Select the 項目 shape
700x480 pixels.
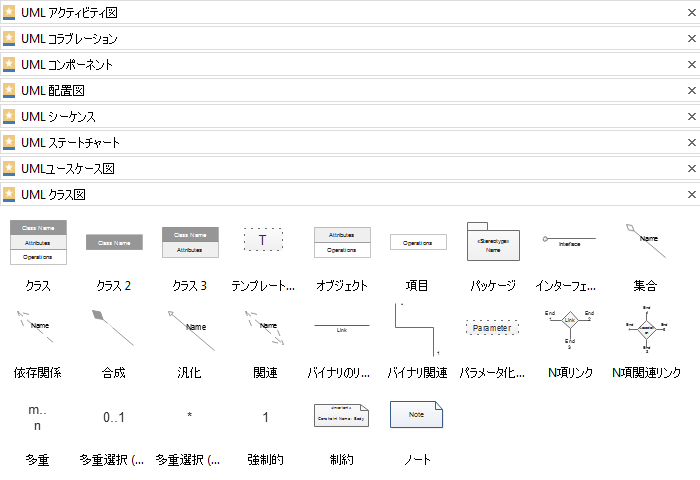pyautogui.click(x=418, y=242)
